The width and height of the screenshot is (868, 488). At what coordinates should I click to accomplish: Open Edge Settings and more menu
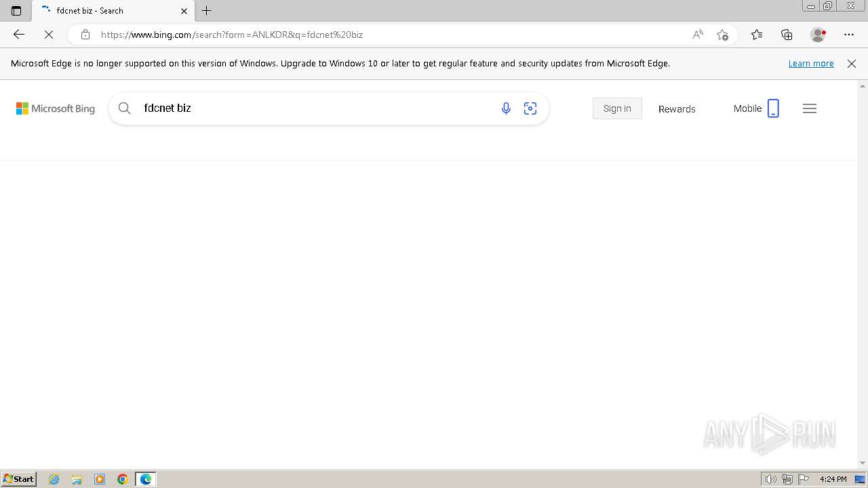tap(849, 35)
